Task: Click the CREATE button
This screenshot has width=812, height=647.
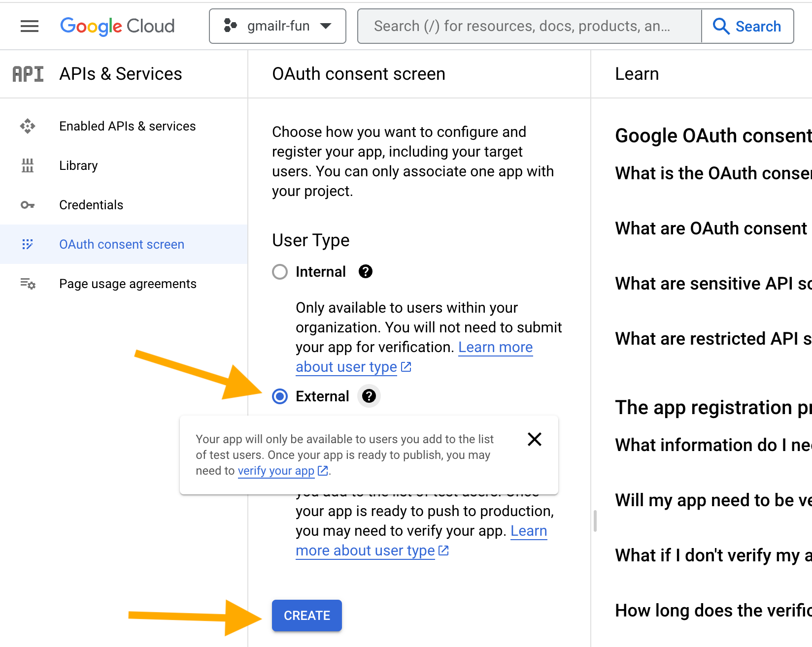Action: [306, 615]
